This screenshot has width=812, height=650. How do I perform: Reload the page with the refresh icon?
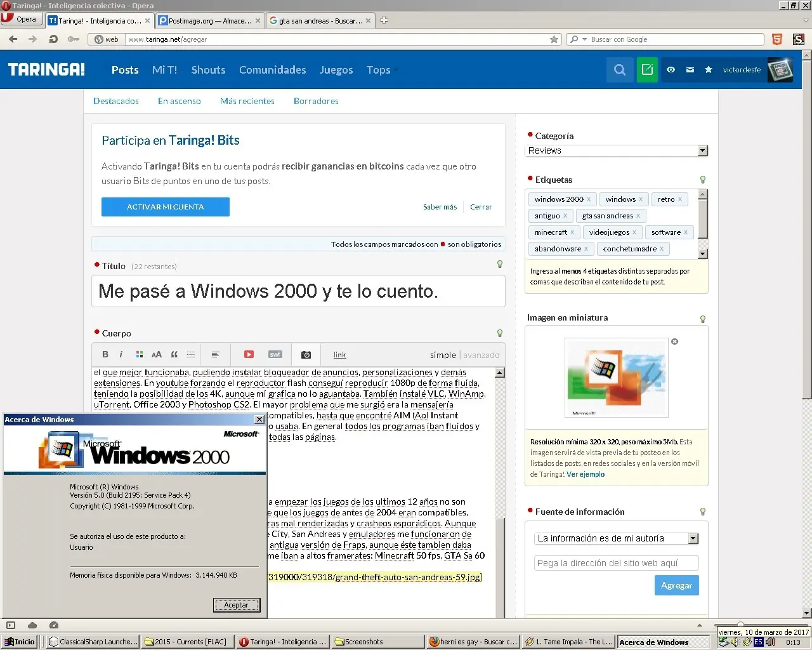coord(53,39)
